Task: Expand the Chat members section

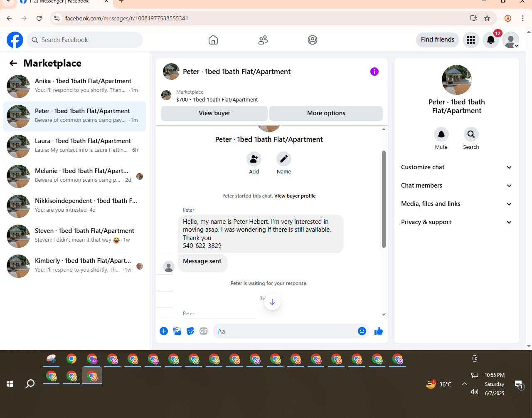Action: click(456, 186)
